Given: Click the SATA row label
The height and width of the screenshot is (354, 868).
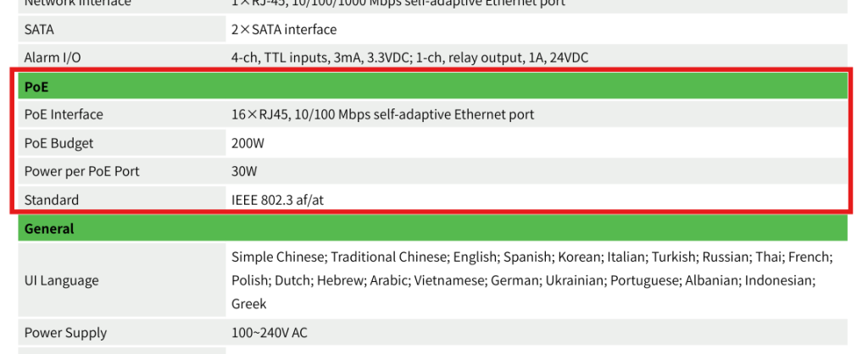Looking at the screenshot, I should [39, 30].
